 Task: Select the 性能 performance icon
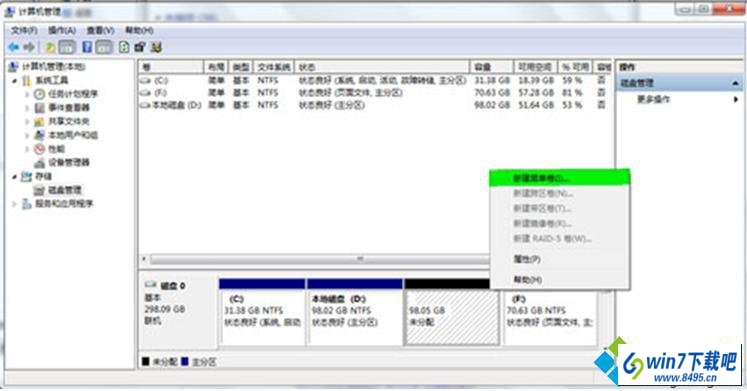[40, 149]
